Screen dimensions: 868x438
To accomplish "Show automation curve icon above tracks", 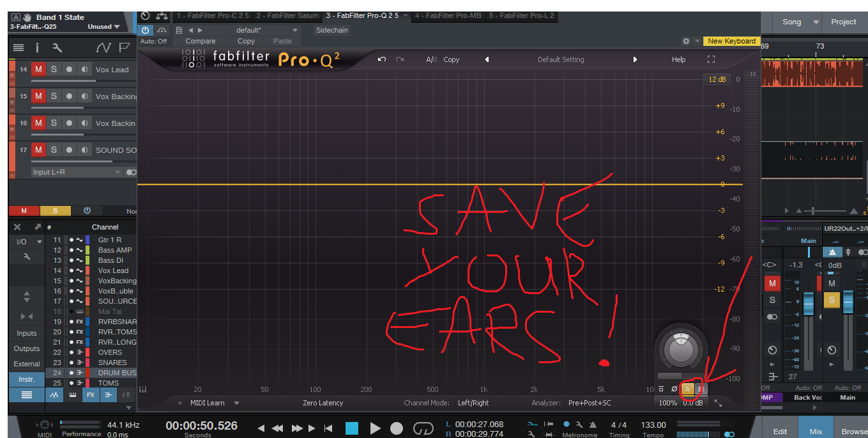I will [x=103, y=47].
